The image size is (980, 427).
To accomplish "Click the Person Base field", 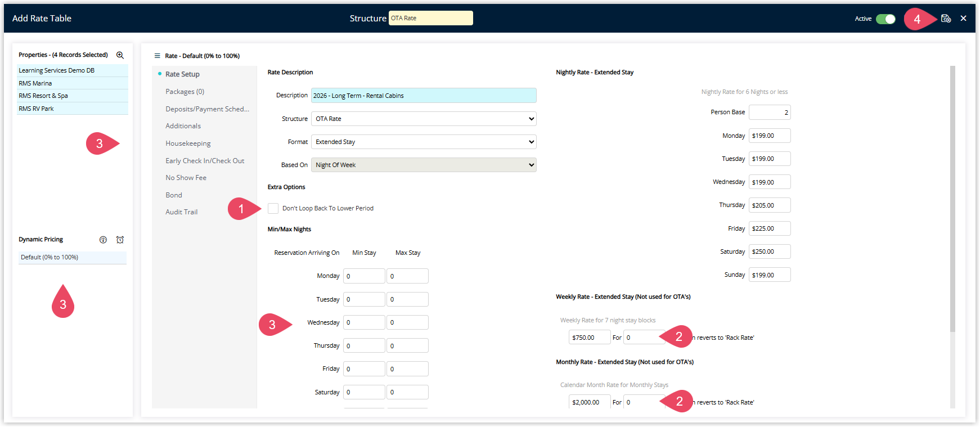I will [x=770, y=113].
